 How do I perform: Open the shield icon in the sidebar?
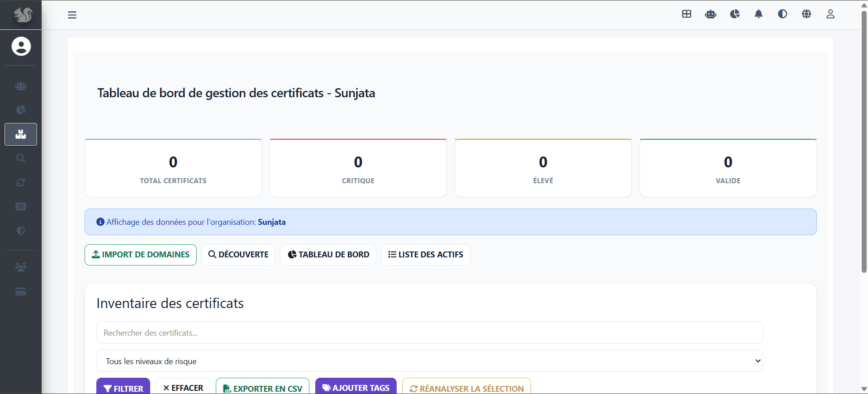[x=21, y=231]
